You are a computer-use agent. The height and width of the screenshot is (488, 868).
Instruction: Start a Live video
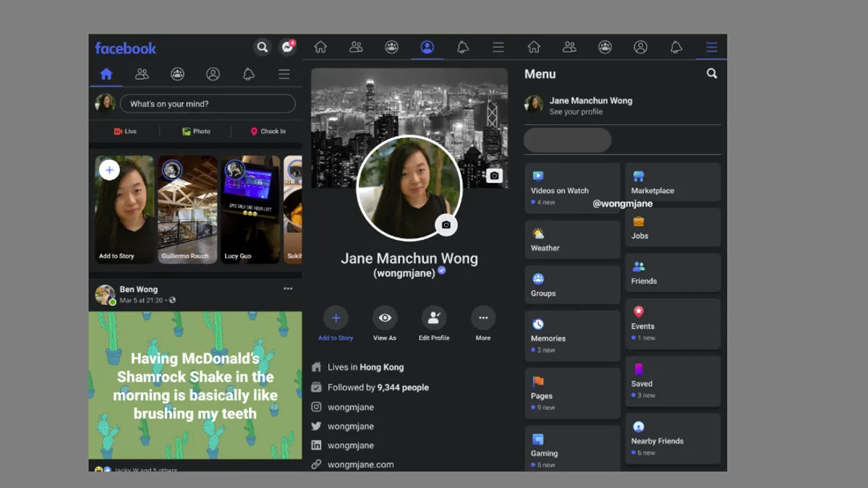[x=125, y=132]
